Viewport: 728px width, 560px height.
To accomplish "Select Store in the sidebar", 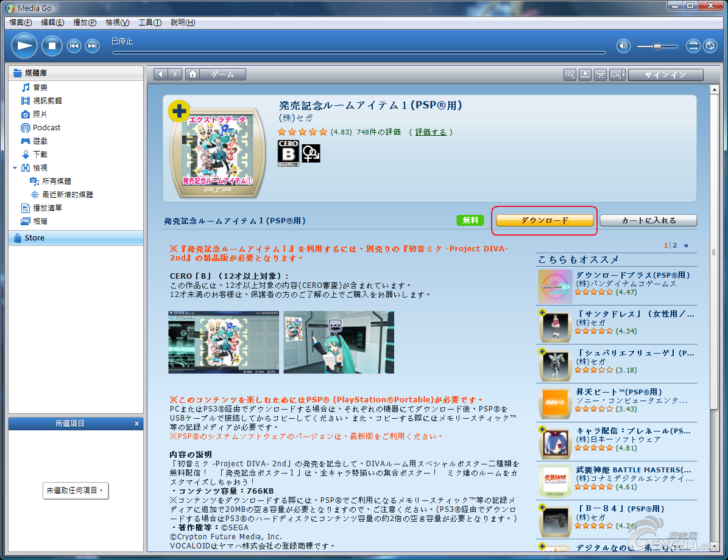I will click(76, 238).
